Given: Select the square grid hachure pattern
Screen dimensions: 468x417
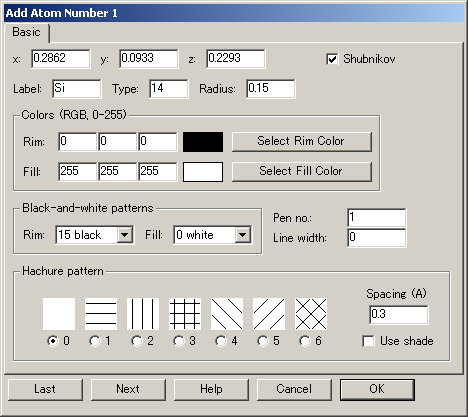Looking at the screenshot, I should click(185, 314).
